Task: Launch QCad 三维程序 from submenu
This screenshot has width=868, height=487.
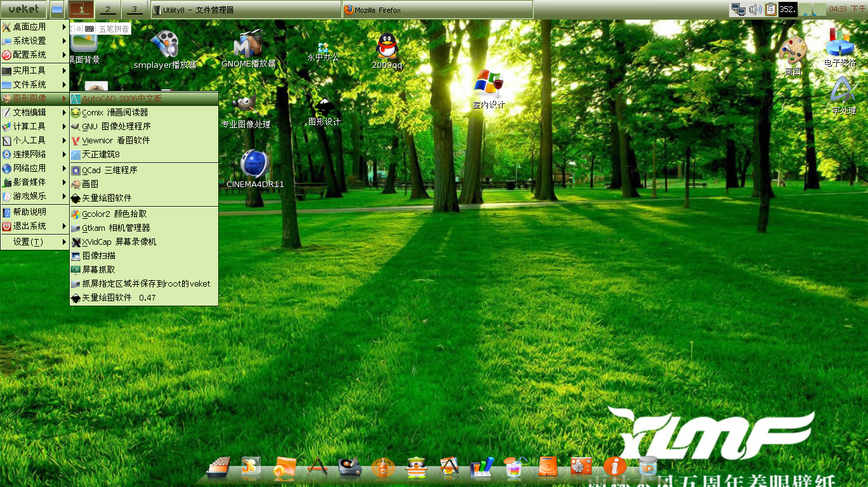Action: [x=144, y=170]
